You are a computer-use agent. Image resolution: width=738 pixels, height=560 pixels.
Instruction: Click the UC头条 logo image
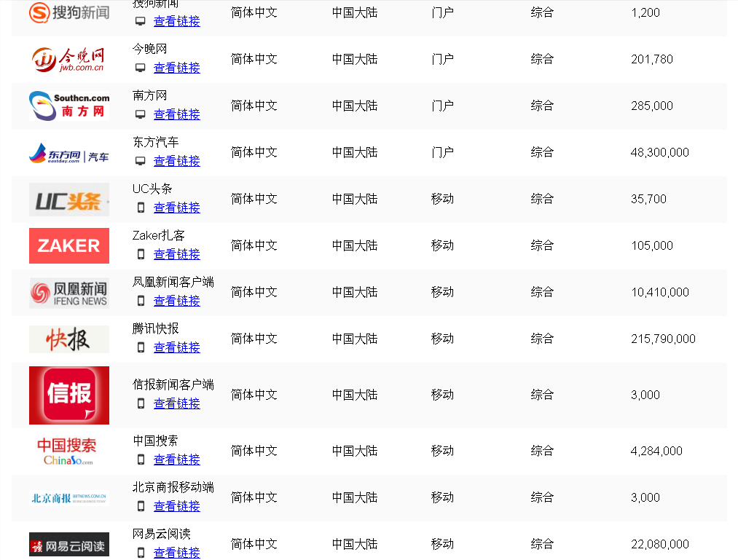(x=69, y=200)
